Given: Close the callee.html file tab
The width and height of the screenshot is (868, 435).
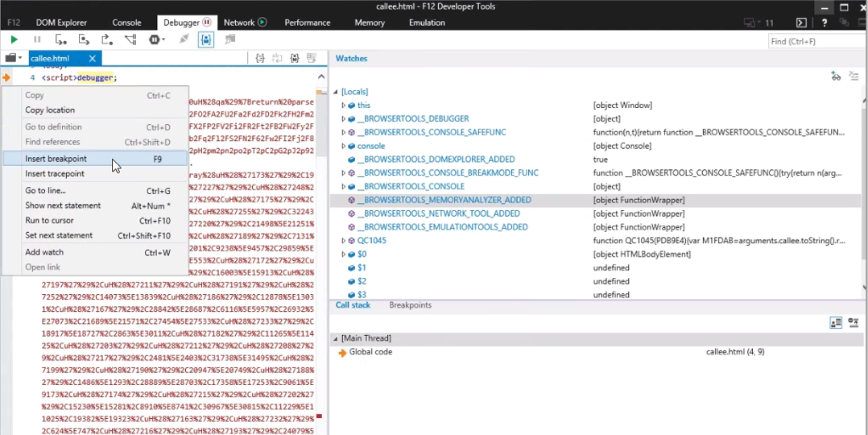Looking at the screenshot, I should pos(93,59).
